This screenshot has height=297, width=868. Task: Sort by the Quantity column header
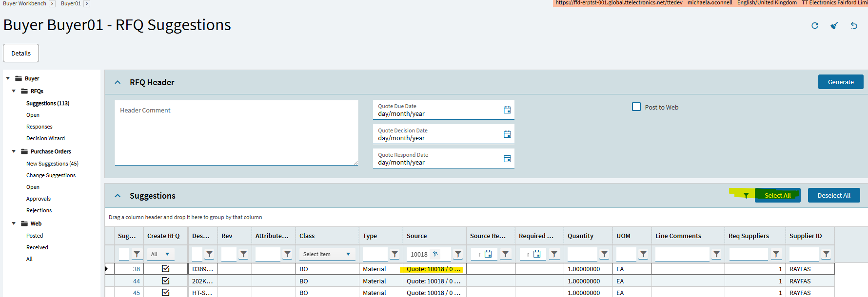(580, 236)
